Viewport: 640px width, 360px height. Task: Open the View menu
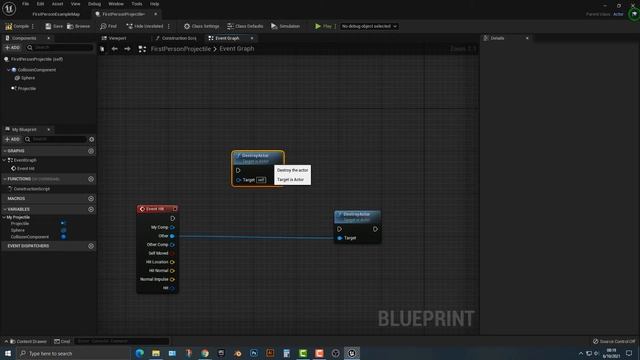(x=76, y=4)
